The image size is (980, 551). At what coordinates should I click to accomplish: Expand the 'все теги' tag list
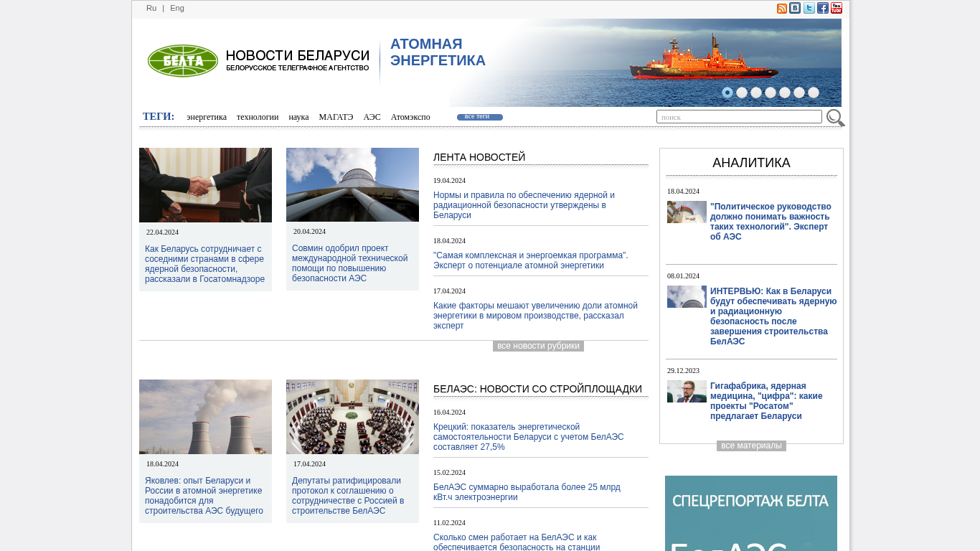coord(479,117)
